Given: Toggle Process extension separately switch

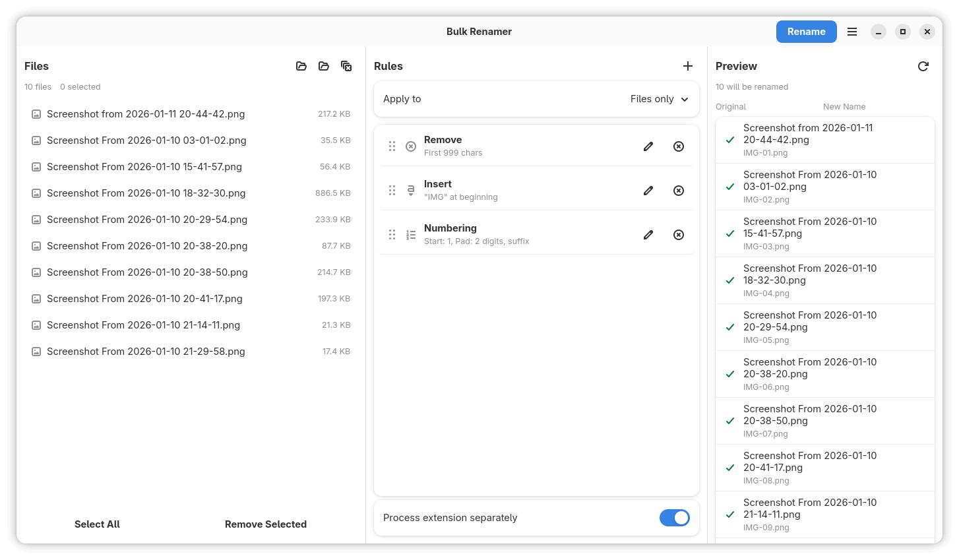Looking at the screenshot, I should pos(674,518).
